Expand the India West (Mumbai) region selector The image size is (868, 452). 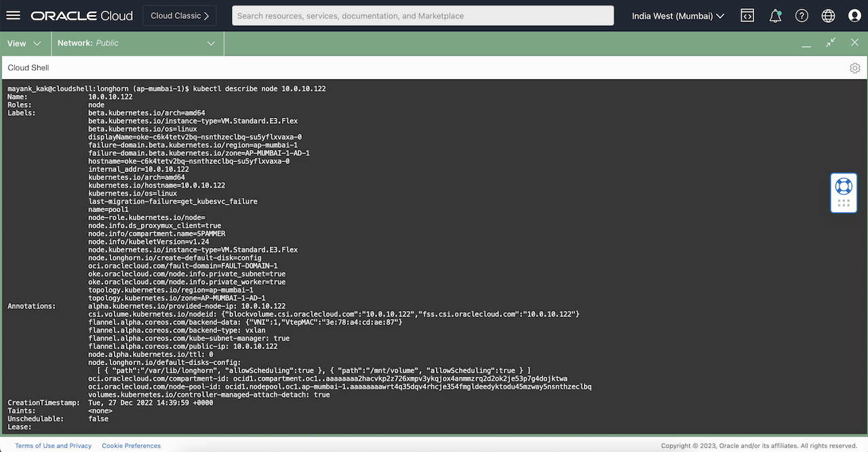point(678,16)
